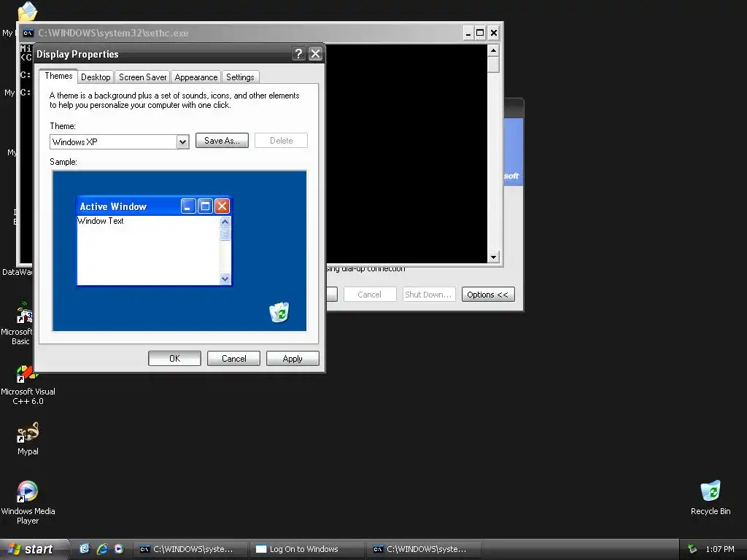Screen dimensions: 747x560
Task: Apply the display theme changes
Action: click(293, 359)
